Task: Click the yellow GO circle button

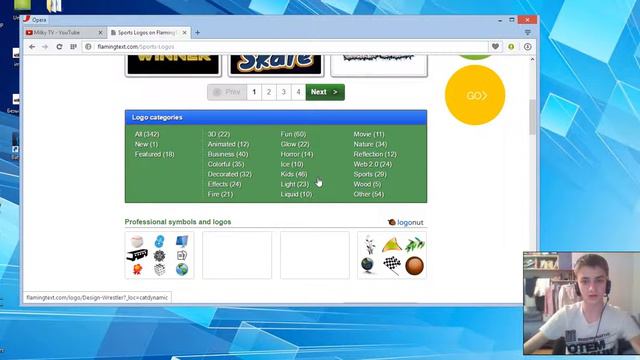Action: [x=475, y=95]
